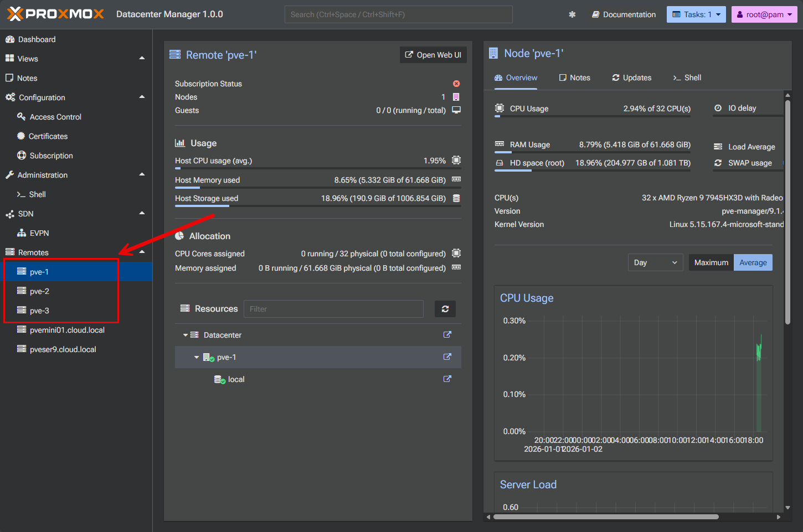Screen dimensions: 803x532
Task: Select the Maximum graph mode
Action: 711,262
